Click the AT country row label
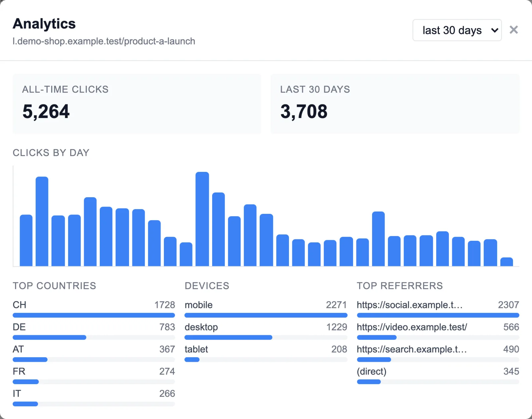 pyautogui.click(x=18, y=349)
